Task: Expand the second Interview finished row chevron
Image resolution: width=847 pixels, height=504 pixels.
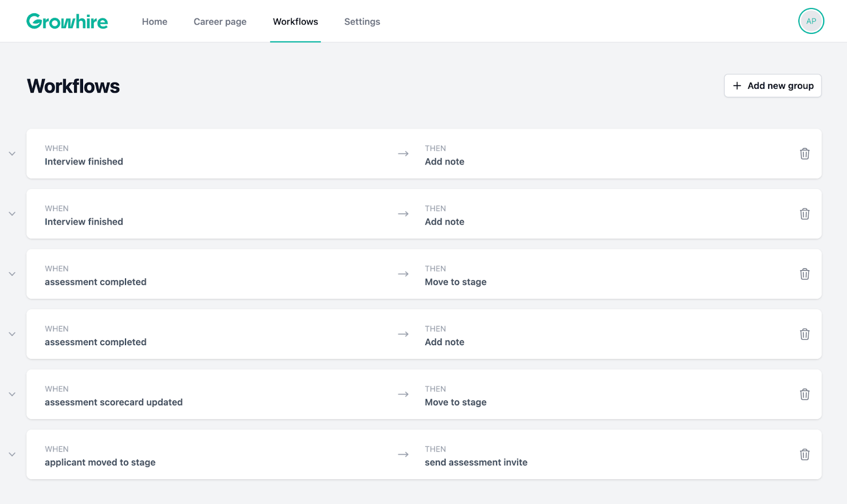Action: pos(12,214)
